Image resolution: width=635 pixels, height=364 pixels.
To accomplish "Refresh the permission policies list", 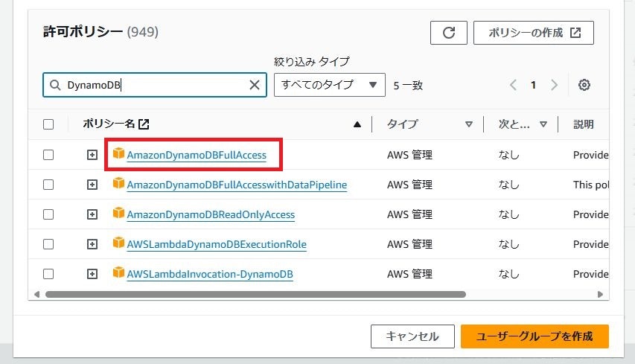I will point(449,33).
